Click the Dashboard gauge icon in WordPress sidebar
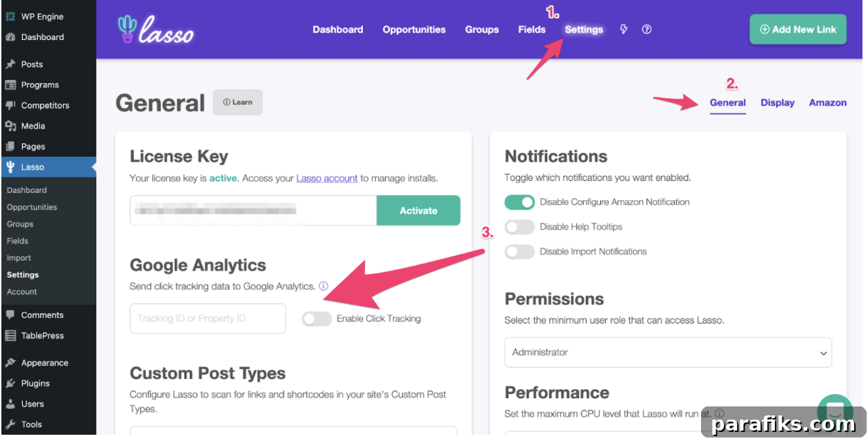The height and width of the screenshot is (443, 868). click(x=10, y=37)
